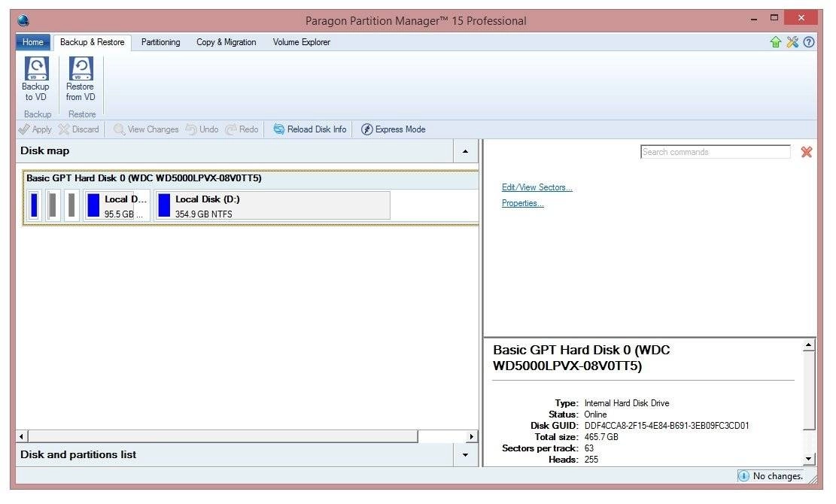Maximize the Partition Manager window
836x504 pixels.
(x=774, y=18)
